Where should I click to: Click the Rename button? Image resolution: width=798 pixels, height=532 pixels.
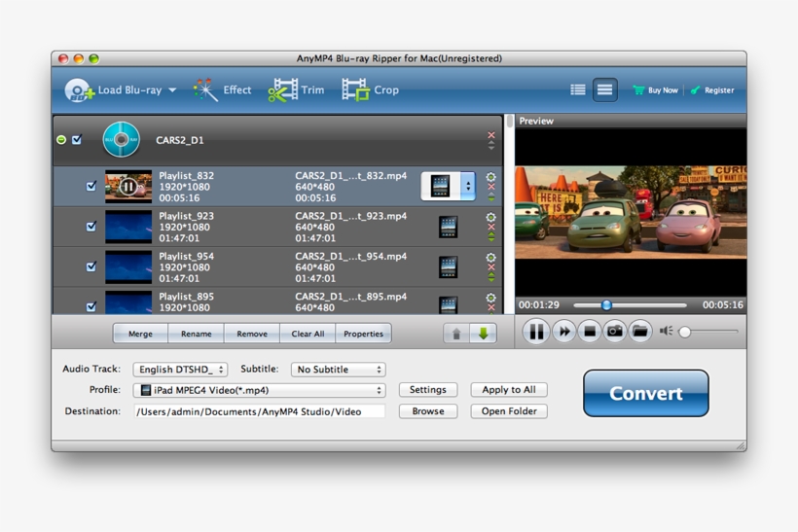[196, 334]
